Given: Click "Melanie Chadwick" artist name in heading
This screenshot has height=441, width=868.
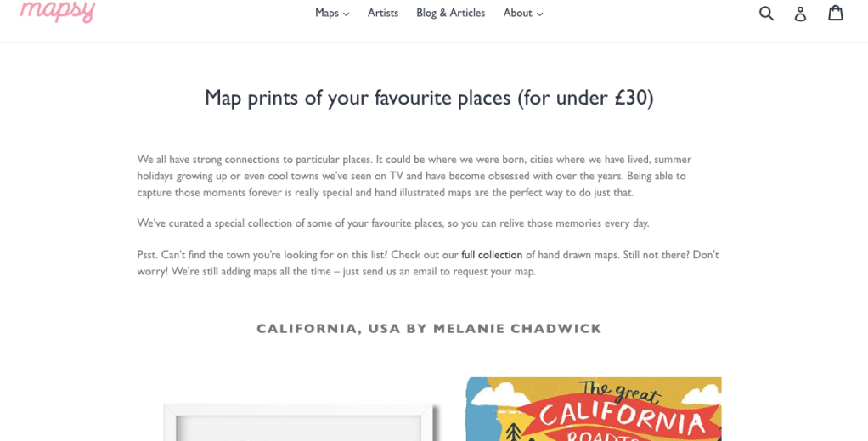Looking at the screenshot, I should (517, 329).
